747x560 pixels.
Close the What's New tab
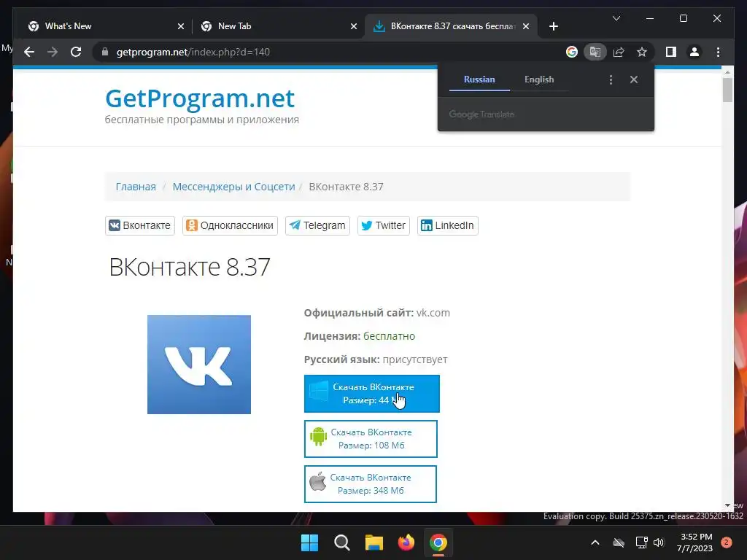click(181, 26)
